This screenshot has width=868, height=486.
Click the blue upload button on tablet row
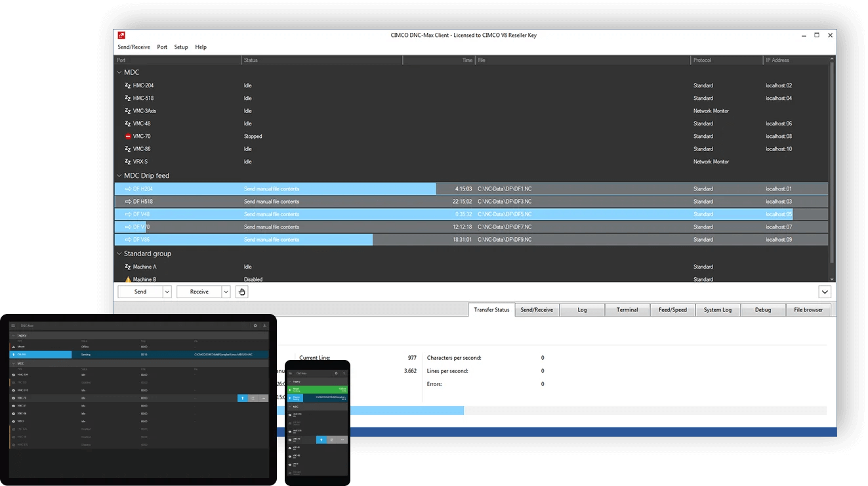(x=243, y=398)
